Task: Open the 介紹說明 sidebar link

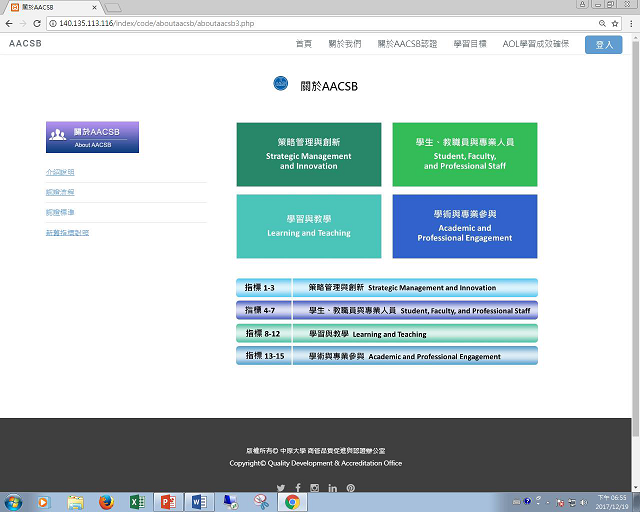Action: coord(60,172)
